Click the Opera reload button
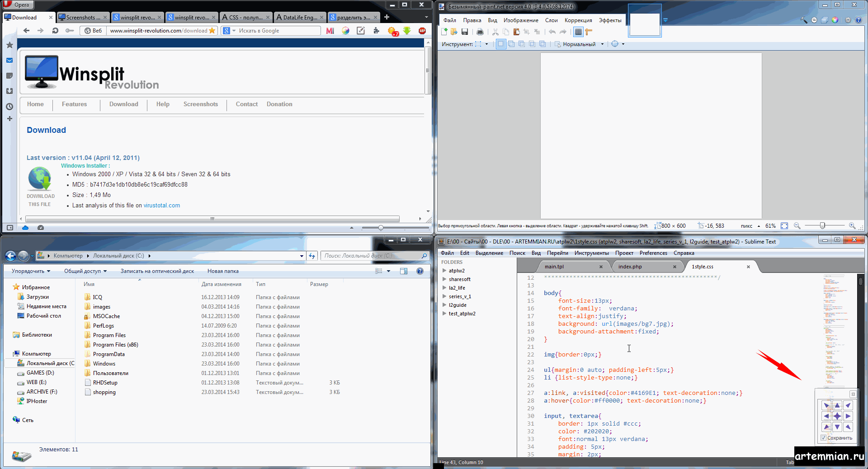 pos(55,31)
